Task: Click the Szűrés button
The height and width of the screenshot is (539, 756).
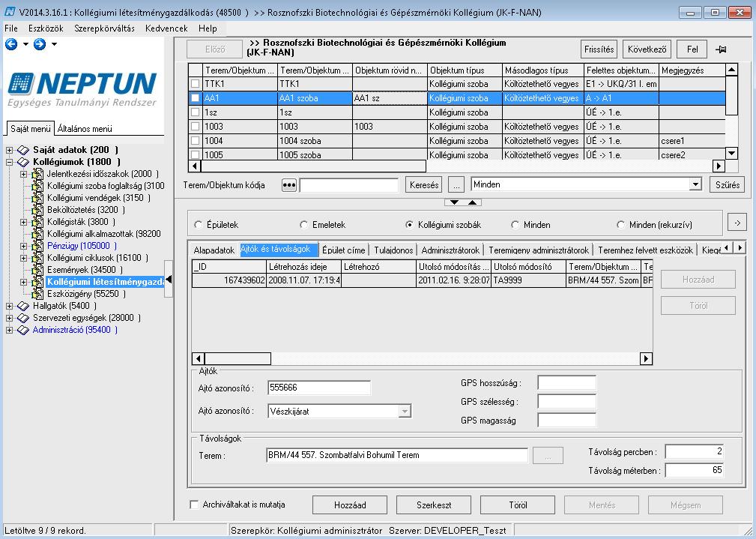Action: tap(728, 185)
